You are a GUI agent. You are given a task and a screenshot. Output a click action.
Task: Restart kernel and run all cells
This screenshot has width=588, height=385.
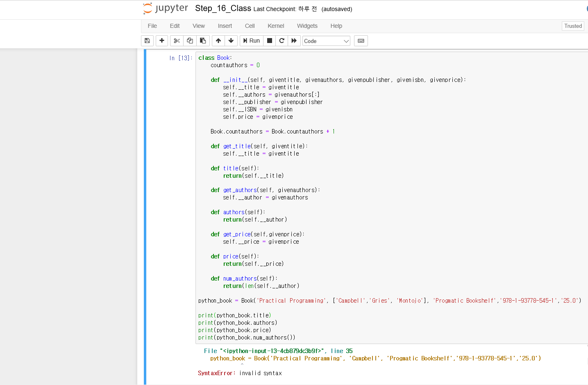[x=294, y=41]
